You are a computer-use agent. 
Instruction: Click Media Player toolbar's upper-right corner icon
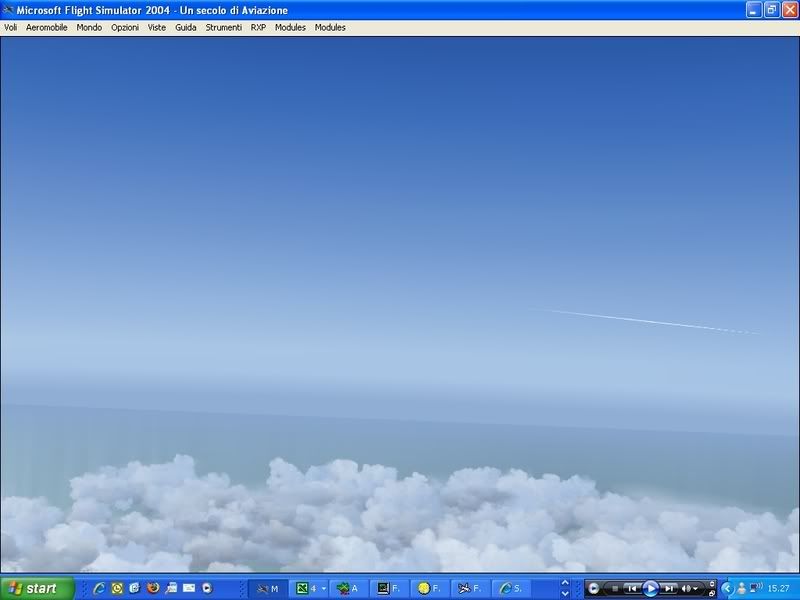[x=712, y=584]
